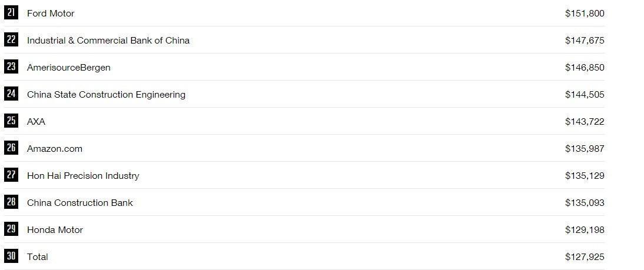Screen dimensions: 644x270
Task: Click the rank 21 badge
Action: coord(11,12)
